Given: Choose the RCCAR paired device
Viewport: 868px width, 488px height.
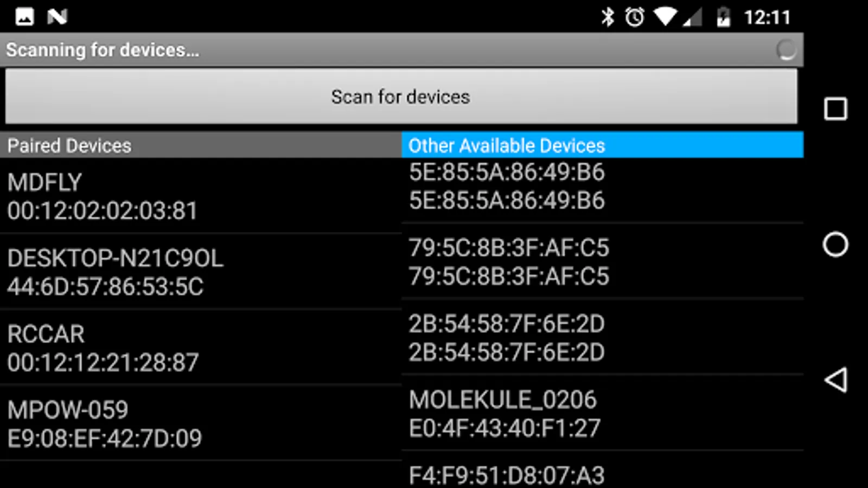Looking at the screenshot, I should point(200,348).
